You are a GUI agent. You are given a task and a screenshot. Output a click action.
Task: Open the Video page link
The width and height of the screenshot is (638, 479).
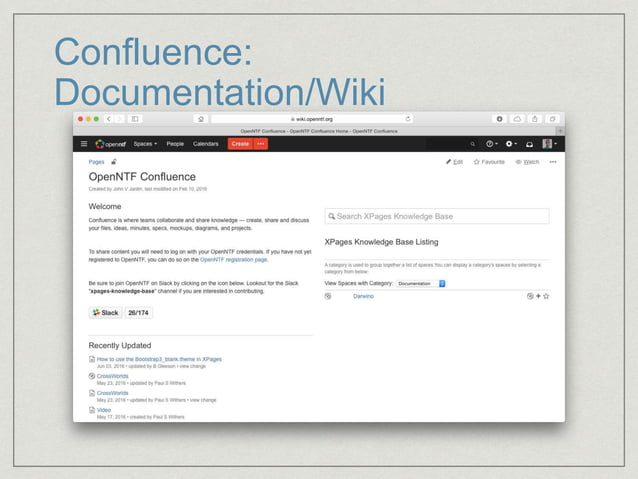click(x=104, y=410)
